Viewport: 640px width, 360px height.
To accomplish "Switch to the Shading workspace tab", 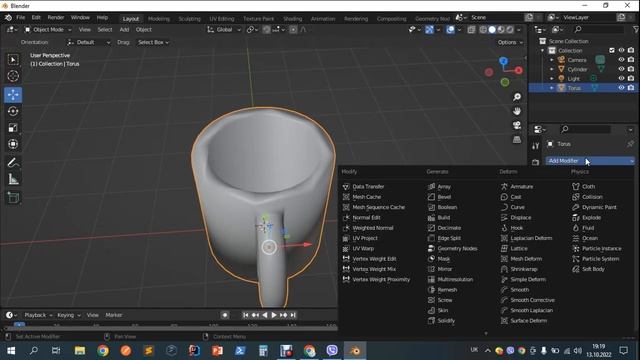I will 293,19.
